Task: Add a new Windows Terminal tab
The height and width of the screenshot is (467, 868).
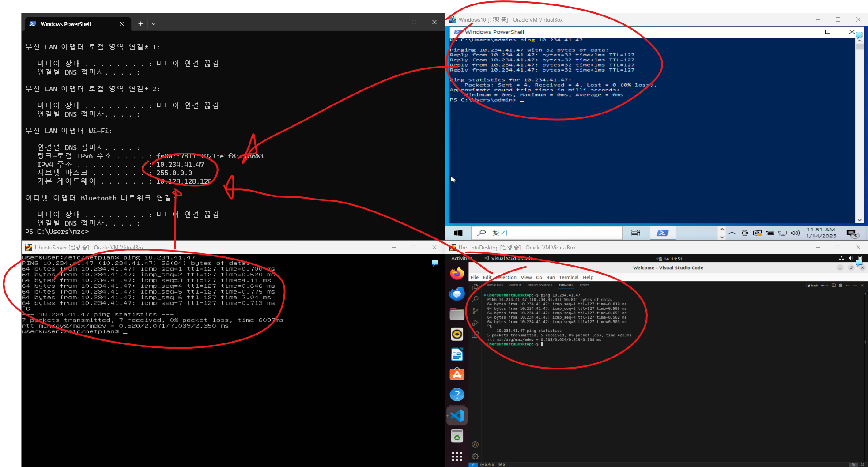Action: click(x=140, y=24)
